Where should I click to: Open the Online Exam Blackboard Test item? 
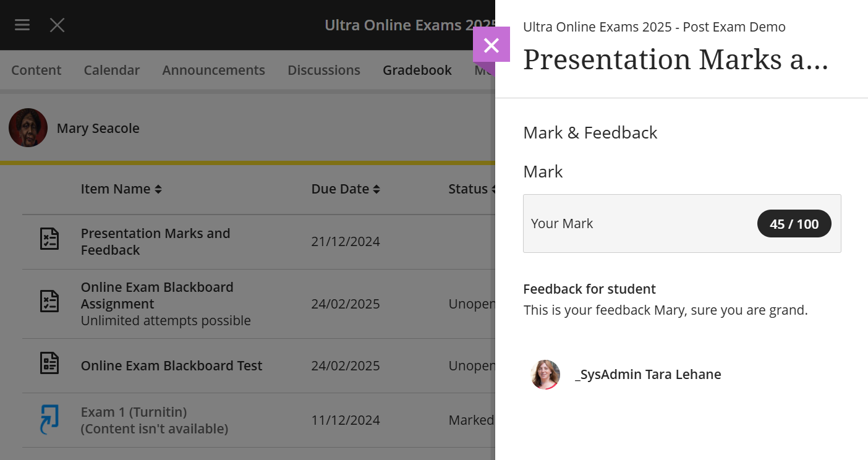(x=171, y=365)
